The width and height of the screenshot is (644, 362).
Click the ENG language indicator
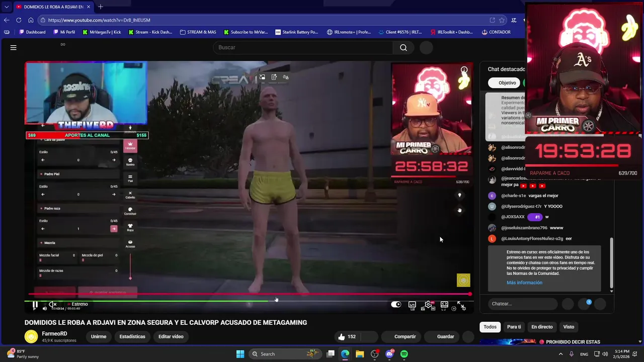click(584, 354)
